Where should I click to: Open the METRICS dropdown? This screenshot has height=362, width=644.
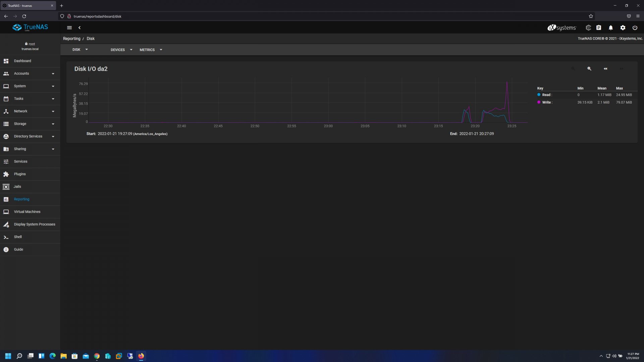pyautogui.click(x=151, y=50)
